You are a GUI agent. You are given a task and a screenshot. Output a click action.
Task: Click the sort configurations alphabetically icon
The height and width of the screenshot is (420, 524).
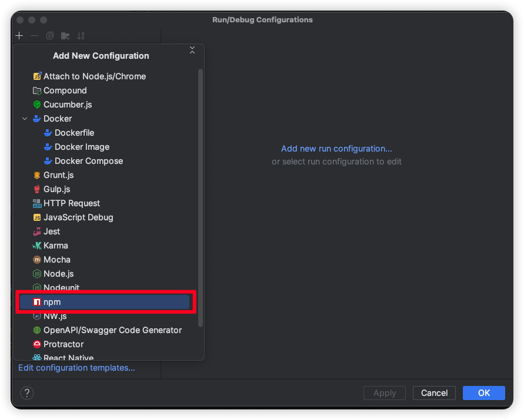(81, 36)
